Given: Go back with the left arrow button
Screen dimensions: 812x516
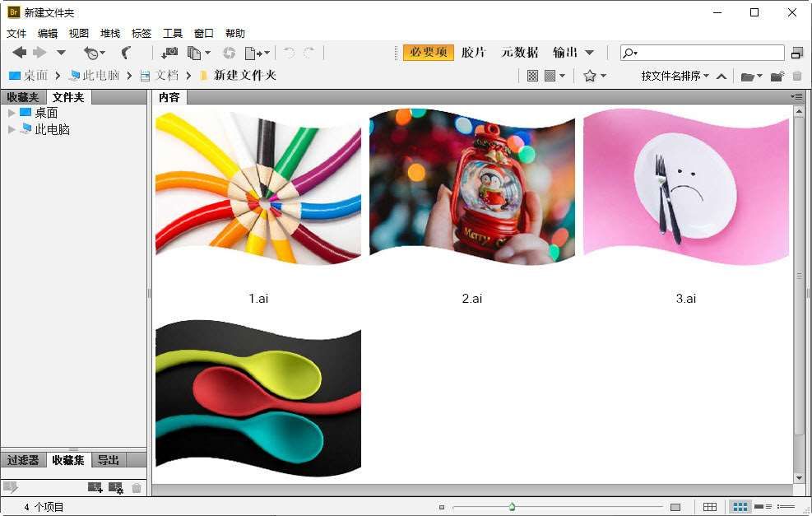Looking at the screenshot, I should (x=19, y=53).
